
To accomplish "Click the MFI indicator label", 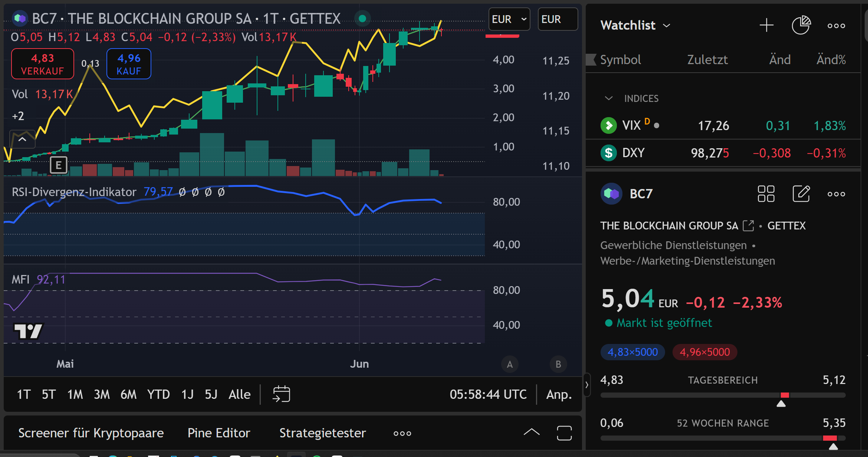I will (20, 279).
